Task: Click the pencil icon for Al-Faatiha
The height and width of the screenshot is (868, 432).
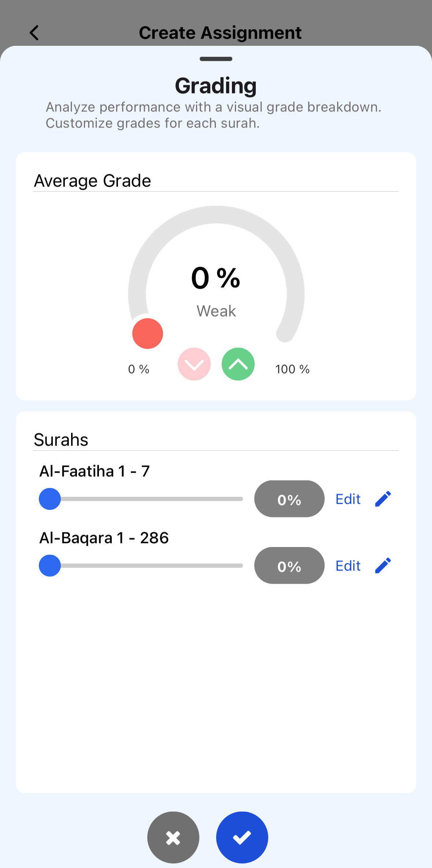Action: click(383, 499)
